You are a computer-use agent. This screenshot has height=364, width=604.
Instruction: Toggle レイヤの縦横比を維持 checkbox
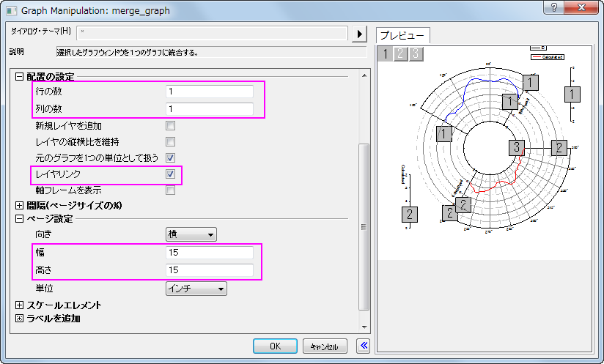point(170,141)
